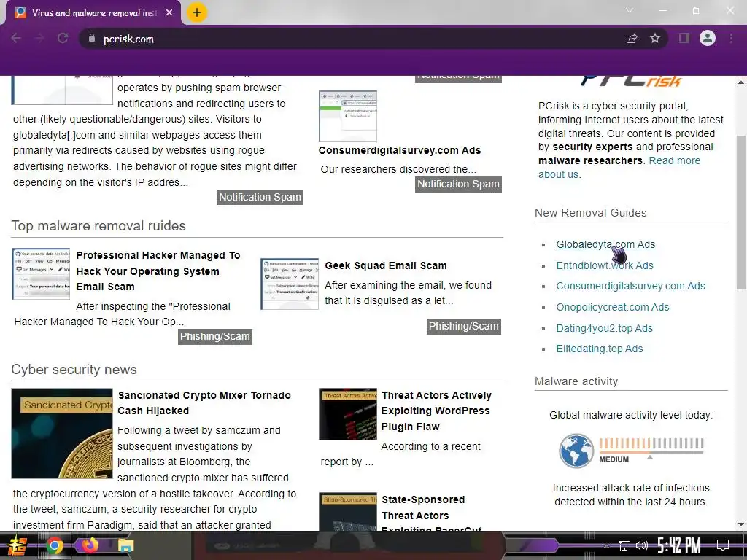The image size is (747, 560).
Task: Click the volume speaker icon in tray
Action: point(642,545)
